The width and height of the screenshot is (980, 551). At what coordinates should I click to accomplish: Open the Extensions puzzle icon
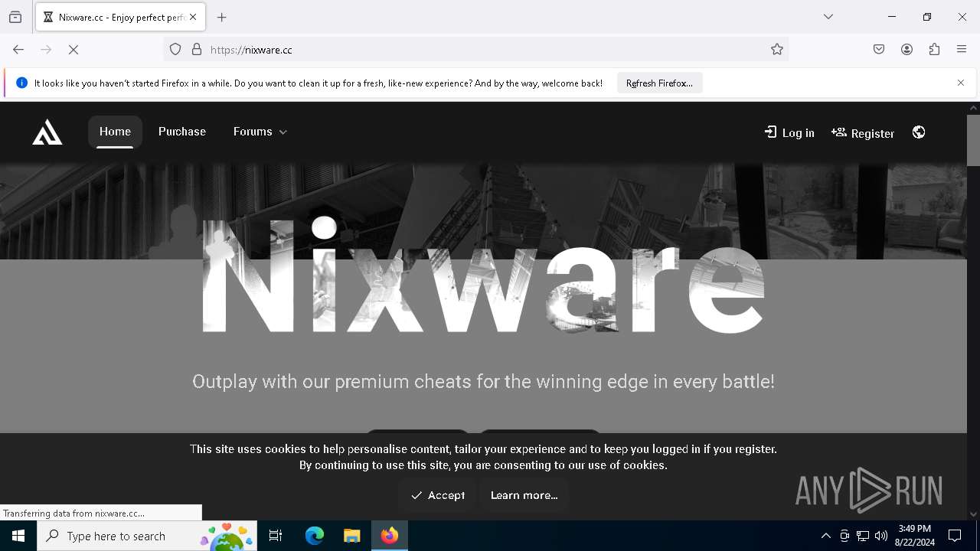click(934, 50)
